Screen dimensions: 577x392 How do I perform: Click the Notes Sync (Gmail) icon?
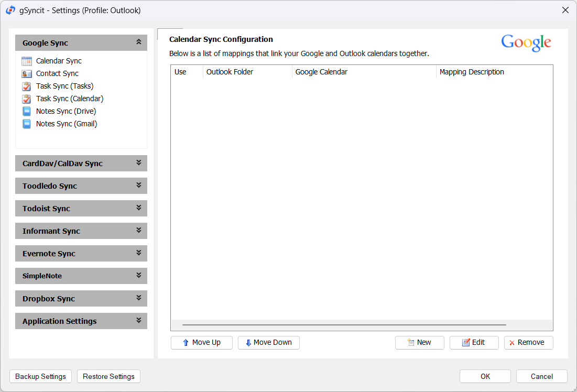(27, 124)
